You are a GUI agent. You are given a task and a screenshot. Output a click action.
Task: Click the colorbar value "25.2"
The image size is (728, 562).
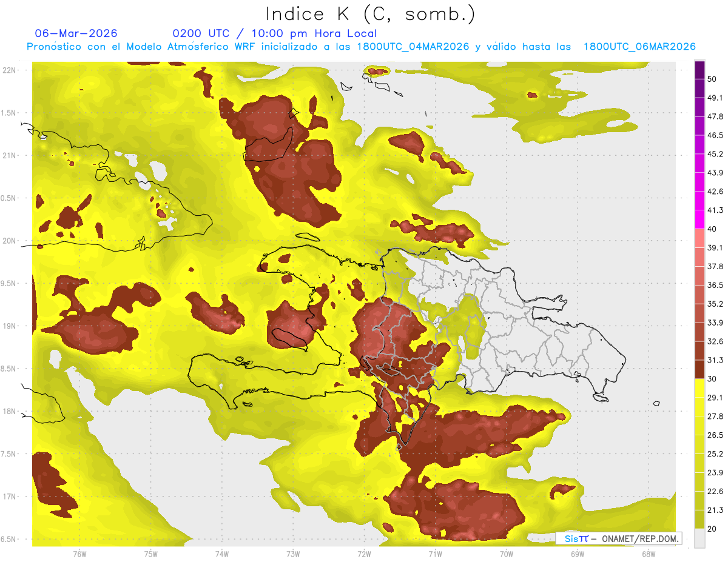(715, 453)
